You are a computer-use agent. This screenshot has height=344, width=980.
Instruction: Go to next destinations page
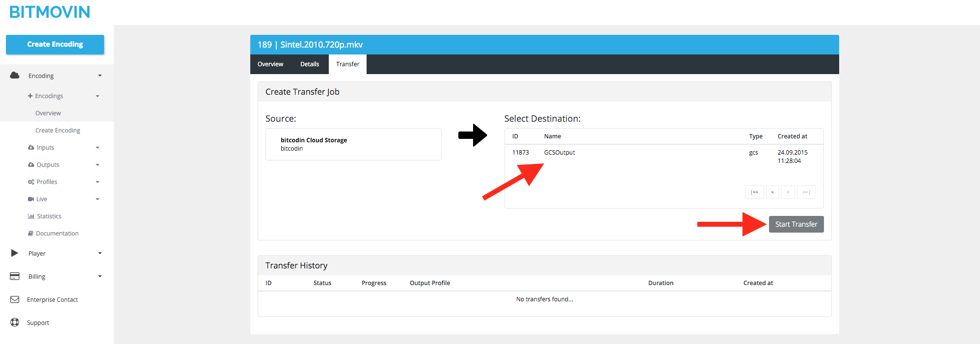coord(788,192)
